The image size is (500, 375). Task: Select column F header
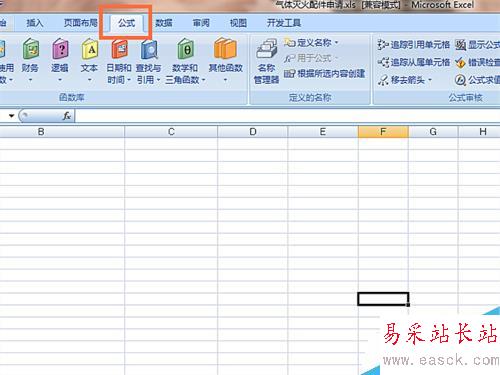click(383, 132)
